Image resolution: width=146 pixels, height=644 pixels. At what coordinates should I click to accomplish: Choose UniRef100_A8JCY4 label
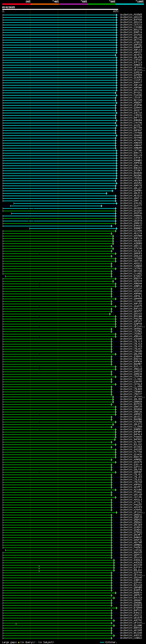[131, 233]
